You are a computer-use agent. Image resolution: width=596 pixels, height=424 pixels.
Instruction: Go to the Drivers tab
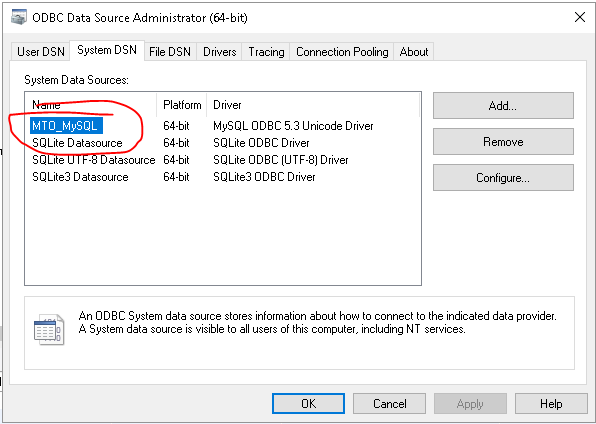click(x=220, y=52)
